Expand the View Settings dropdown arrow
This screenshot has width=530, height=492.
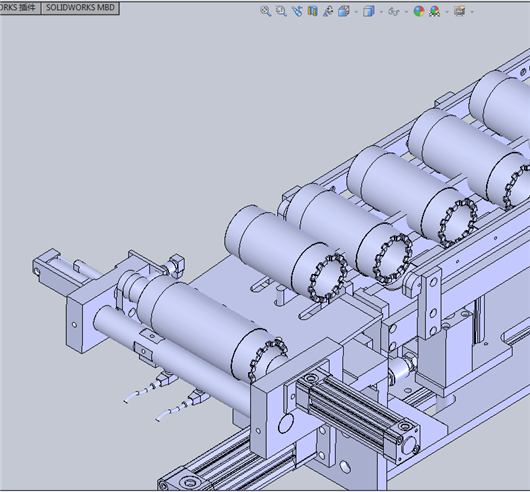click(472, 12)
